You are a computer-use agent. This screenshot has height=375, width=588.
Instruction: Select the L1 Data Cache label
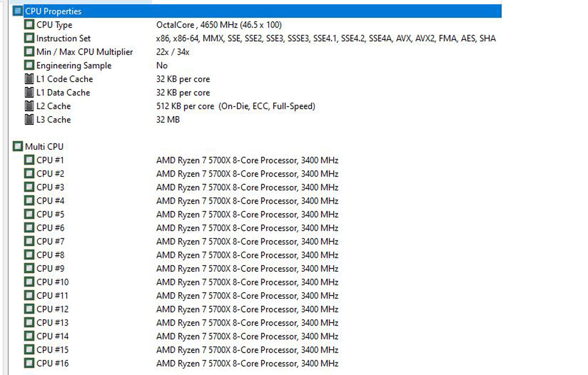point(63,92)
